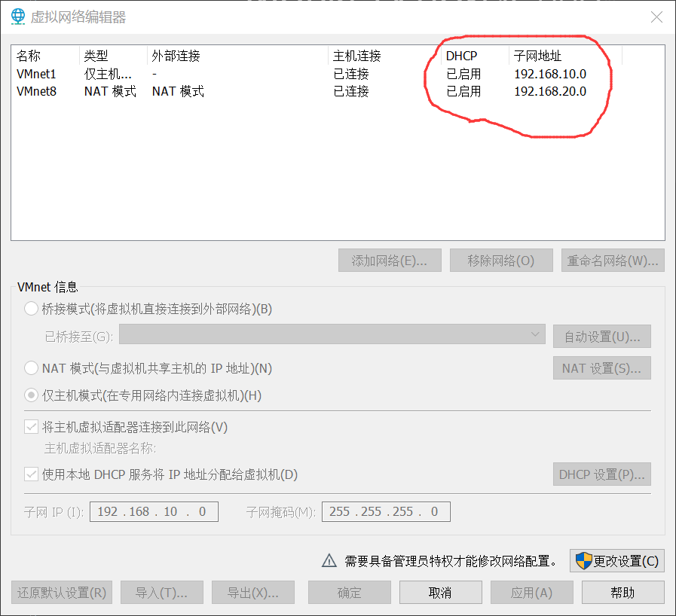Click the Help button (帮助)
Viewport: 676px width, 616px height.
point(623,593)
